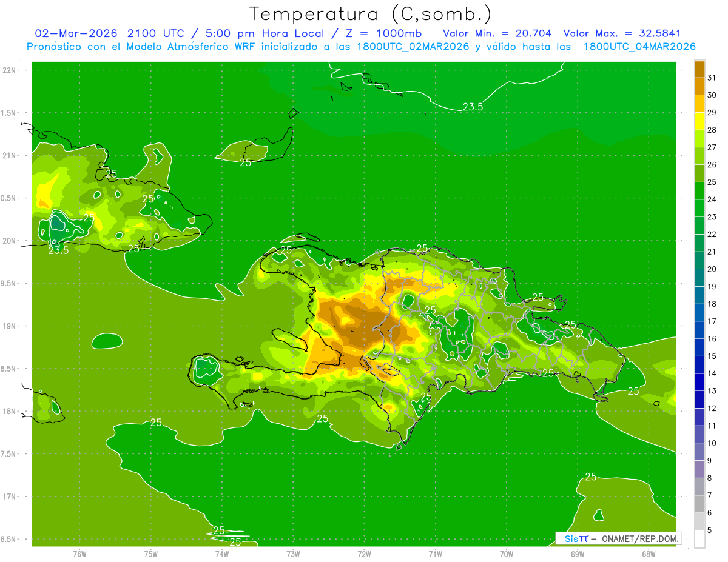The height and width of the screenshot is (562, 728).
Task: Click the legend value 14
Action: coord(712,374)
